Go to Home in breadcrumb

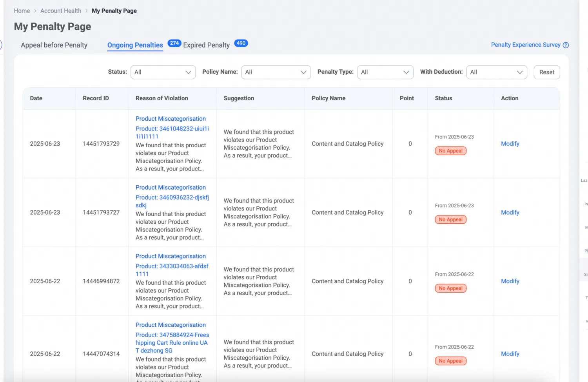(x=22, y=11)
